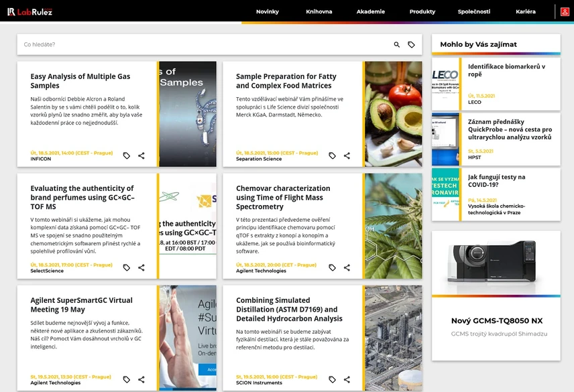This screenshot has height=392, width=574.
Task: Click the search magnifier icon
Action: point(396,45)
